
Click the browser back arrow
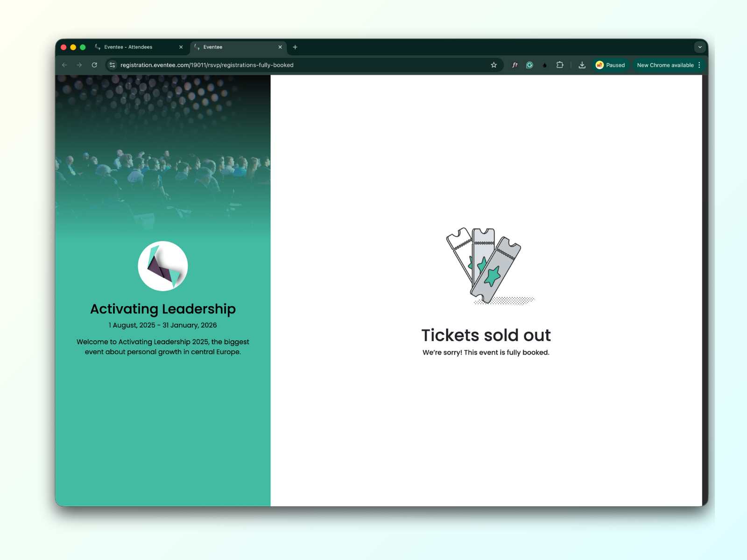coord(64,65)
